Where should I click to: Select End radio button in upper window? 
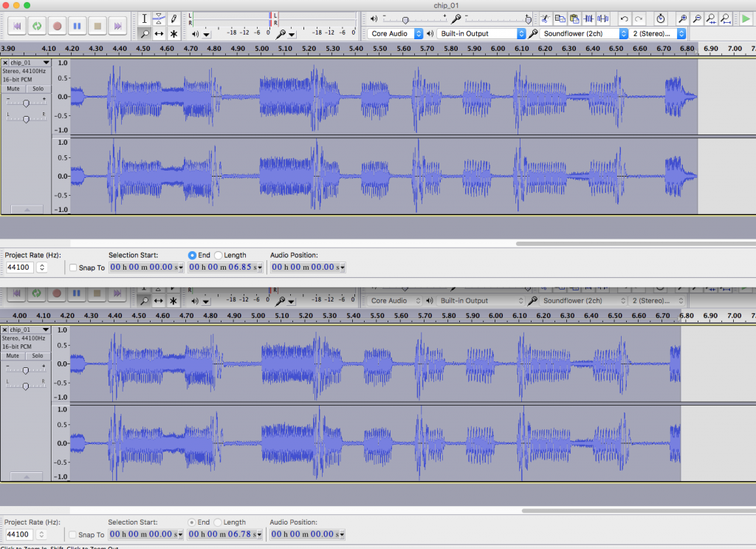click(x=193, y=255)
